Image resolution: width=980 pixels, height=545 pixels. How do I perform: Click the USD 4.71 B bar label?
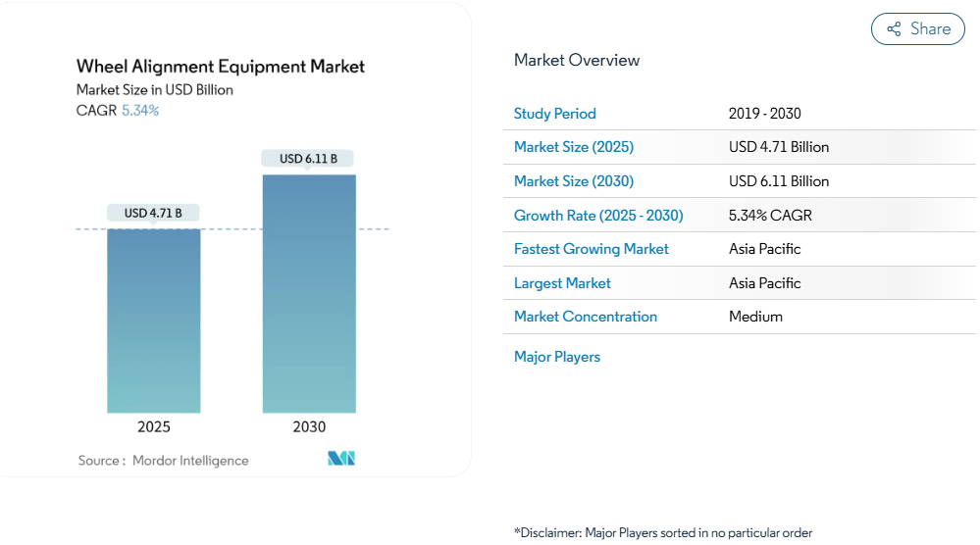click(153, 213)
